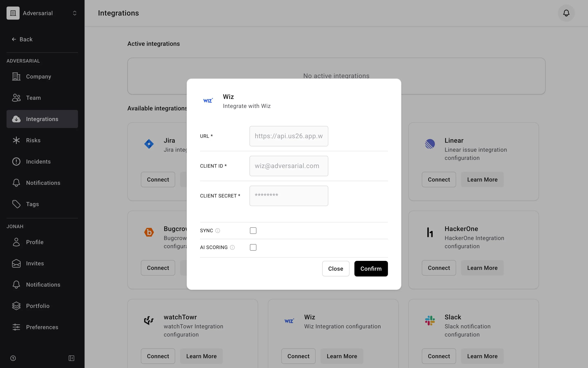The height and width of the screenshot is (368, 588).
Task: Open Jonah's Profile page
Action: 42,242
